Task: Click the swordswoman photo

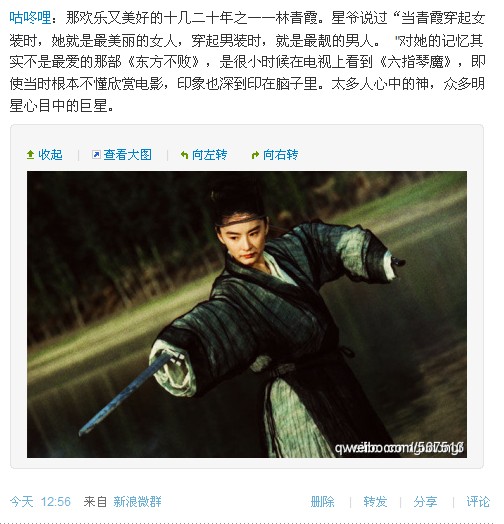Action: 247,314
